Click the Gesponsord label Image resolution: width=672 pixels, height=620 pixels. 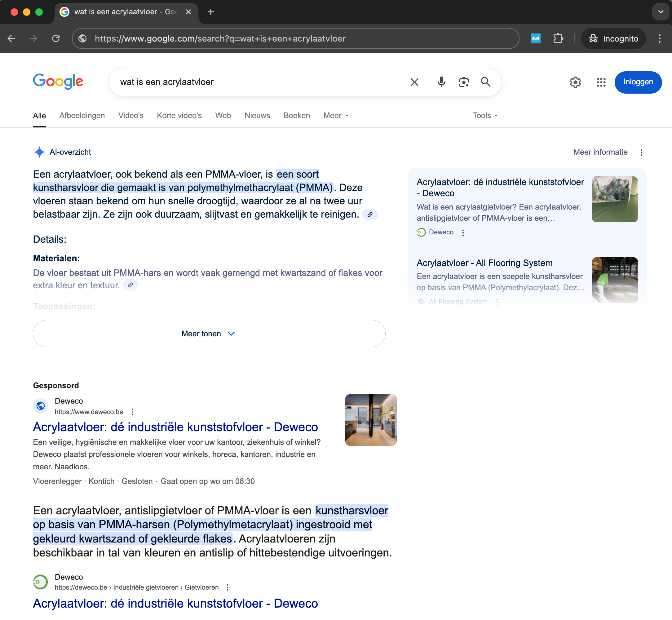56,386
